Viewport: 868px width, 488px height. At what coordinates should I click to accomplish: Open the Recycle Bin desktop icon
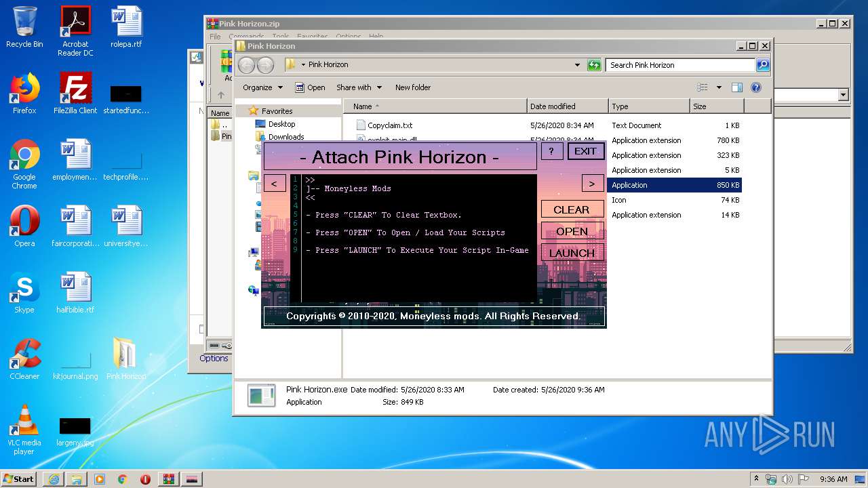click(x=24, y=27)
